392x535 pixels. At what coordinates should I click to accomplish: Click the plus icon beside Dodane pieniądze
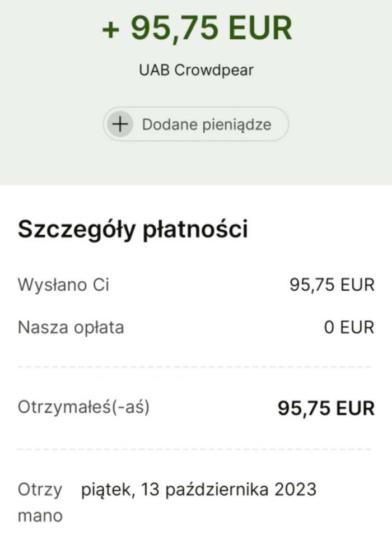point(120,124)
